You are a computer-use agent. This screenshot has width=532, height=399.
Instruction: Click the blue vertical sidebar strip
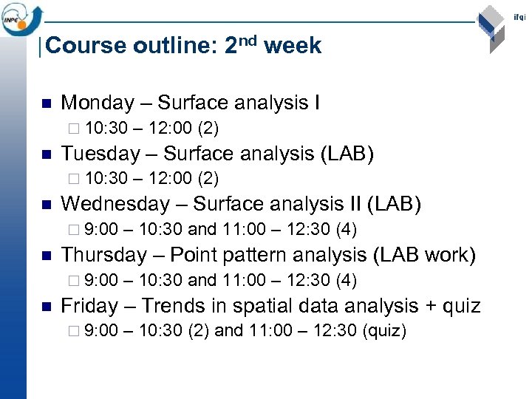(x=13, y=222)
